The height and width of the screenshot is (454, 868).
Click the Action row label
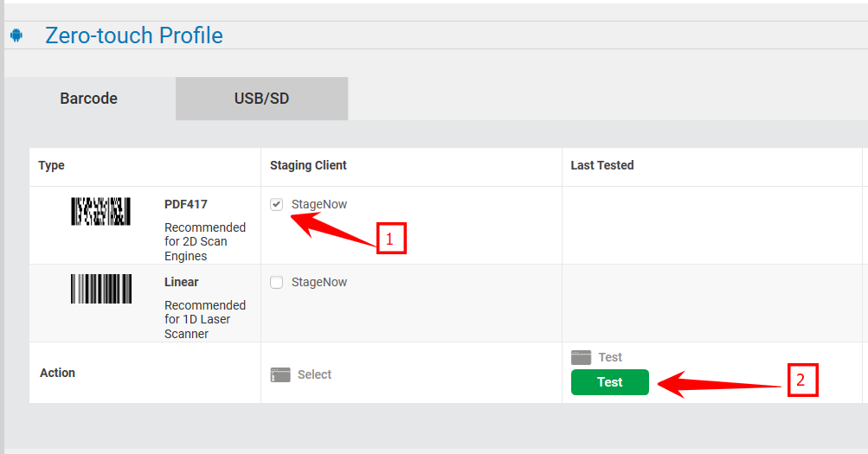point(58,373)
